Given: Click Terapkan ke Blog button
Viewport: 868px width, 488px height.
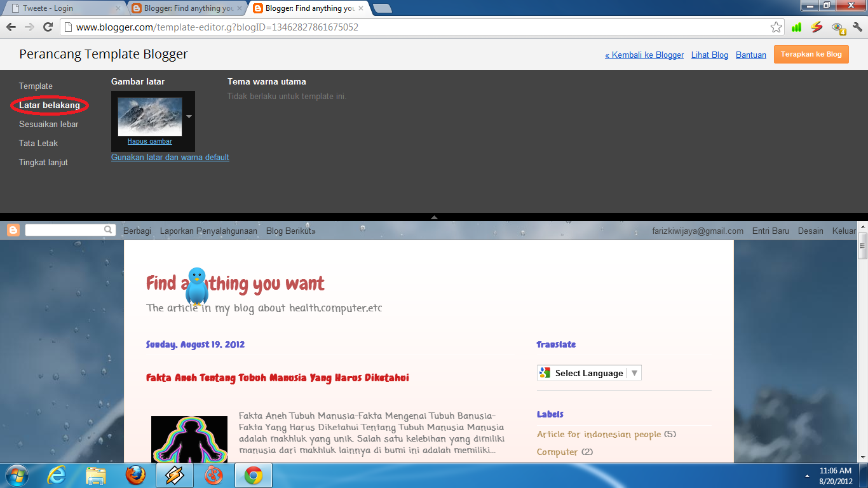Looking at the screenshot, I should point(811,55).
